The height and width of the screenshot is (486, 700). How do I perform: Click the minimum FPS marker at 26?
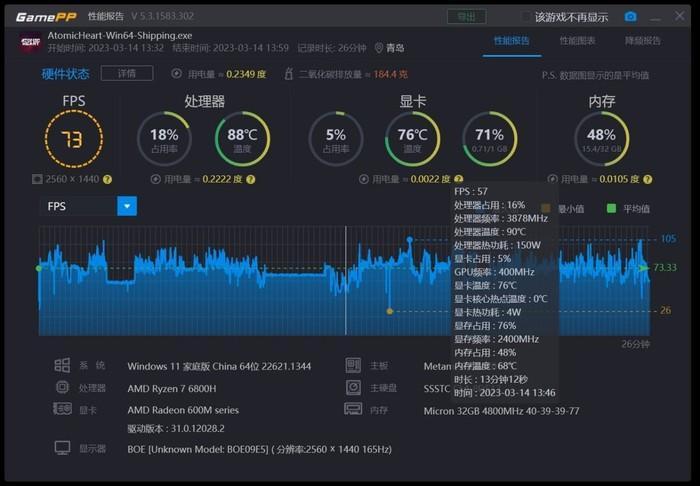pos(390,311)
